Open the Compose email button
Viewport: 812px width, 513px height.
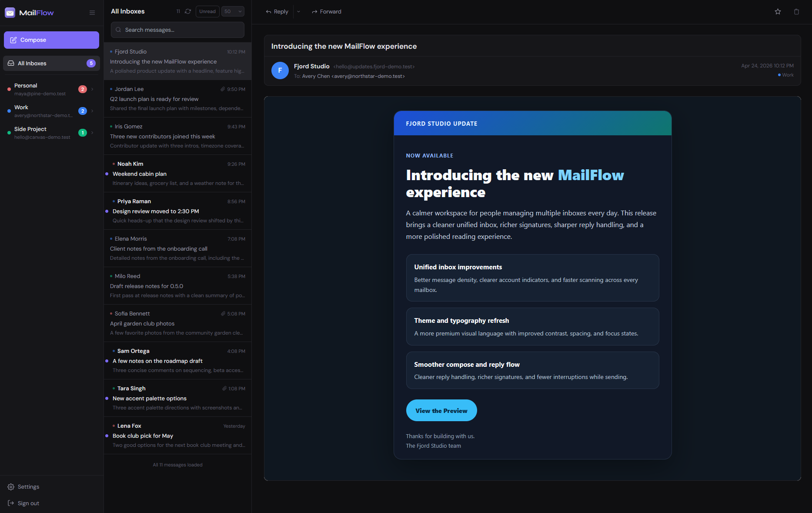(x=51, y=40)
